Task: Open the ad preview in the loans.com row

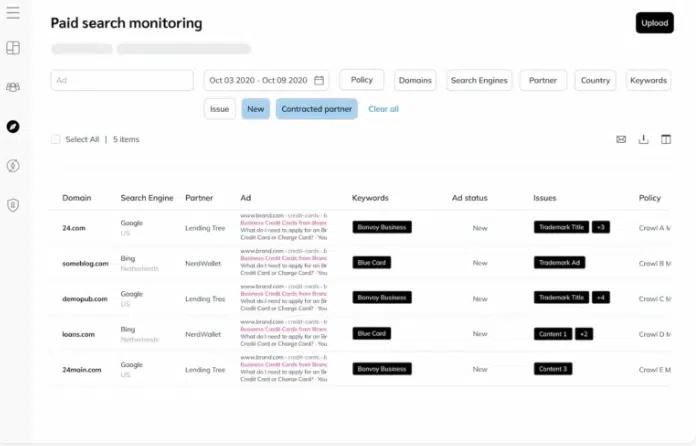Action: click(284, 333)
